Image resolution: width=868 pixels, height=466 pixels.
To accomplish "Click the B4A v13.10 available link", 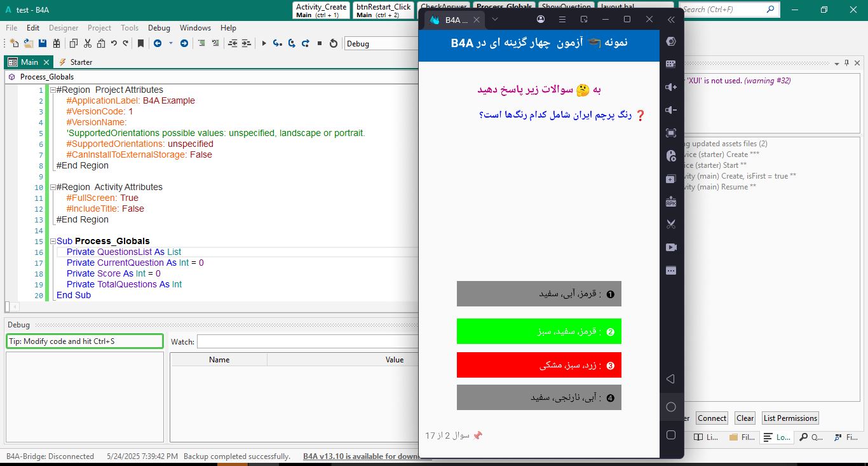I will 367,456.
